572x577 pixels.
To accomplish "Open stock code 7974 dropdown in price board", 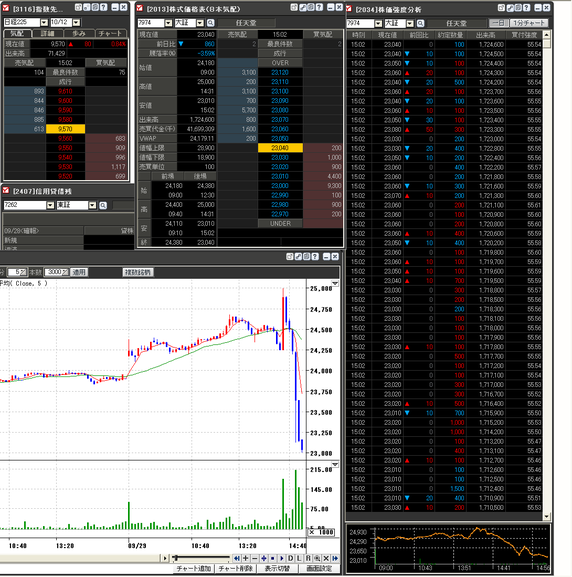I will pyautogui.click(x=168, y=23).
